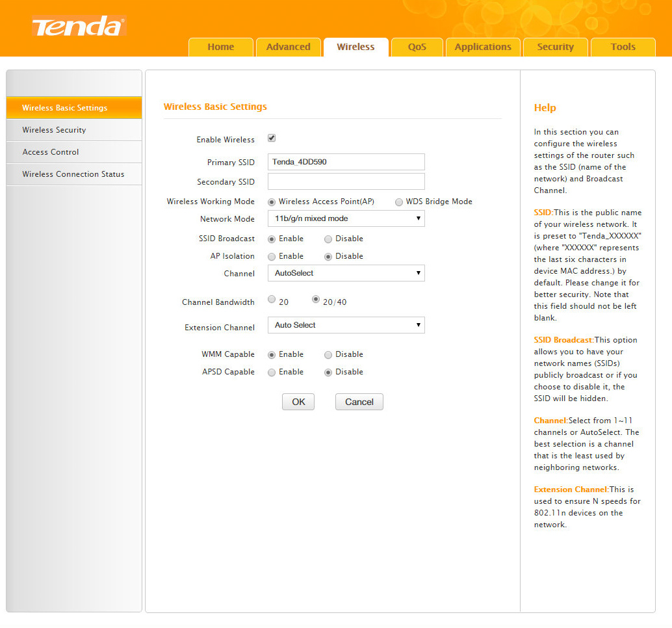This screenshot has width=672, height=628.
Task: Select the Wireless tab
Action: pyautogui.click(x=355, y=47)
